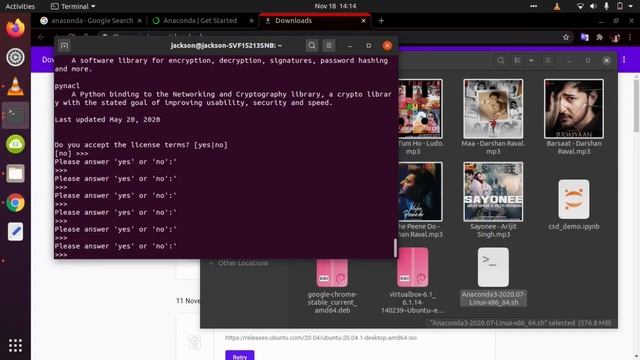Click the translate extension icon in Chrome
The height and width of the screenshot is (360, 640).
(584, 37)
